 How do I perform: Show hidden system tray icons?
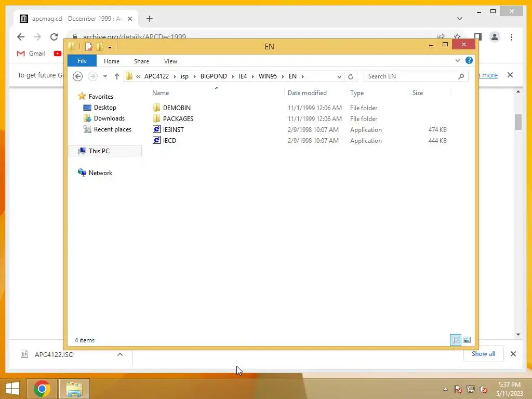[x=445, y=389]
